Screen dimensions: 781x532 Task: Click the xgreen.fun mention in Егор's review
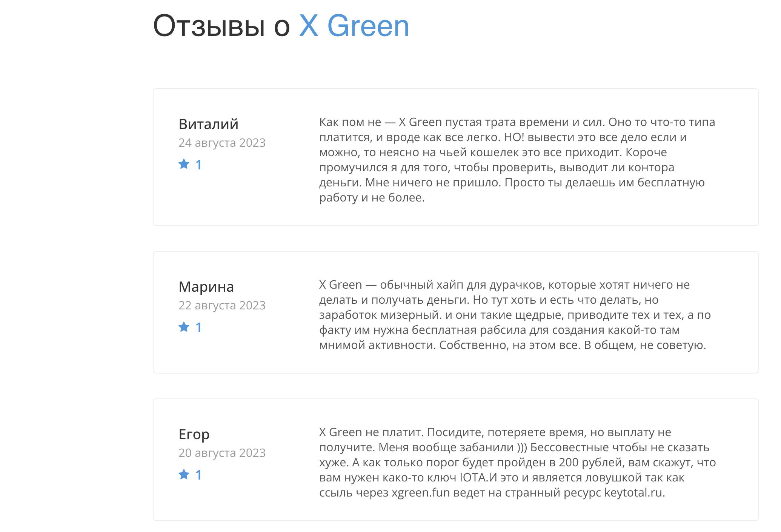click(x=421, y=492)
